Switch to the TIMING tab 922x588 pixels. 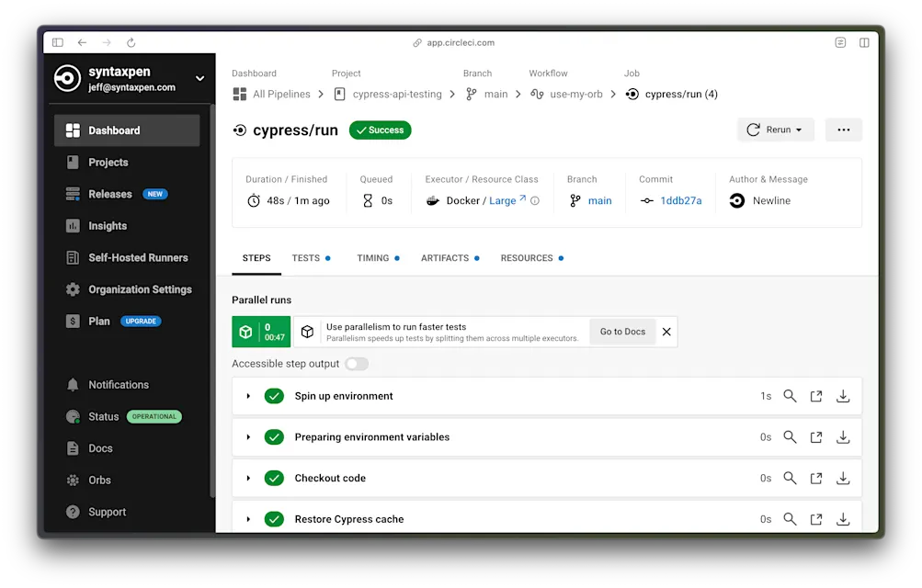pyautogui.click(x=378, y=258)
